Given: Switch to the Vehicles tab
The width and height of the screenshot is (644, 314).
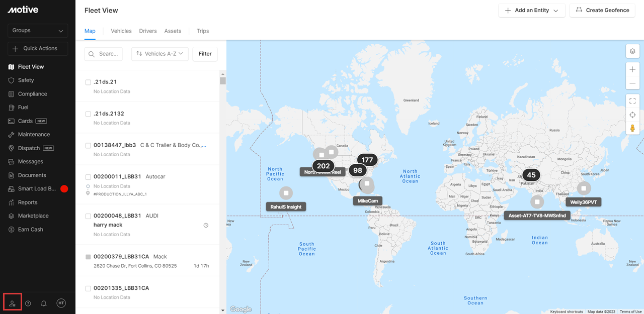Looking at the screenshot, I should pos(121,31).
